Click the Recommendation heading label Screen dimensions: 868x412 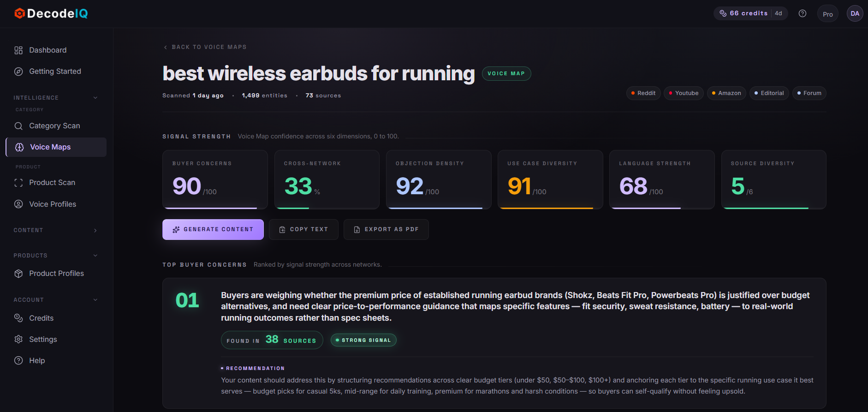[x=255, y=368]
